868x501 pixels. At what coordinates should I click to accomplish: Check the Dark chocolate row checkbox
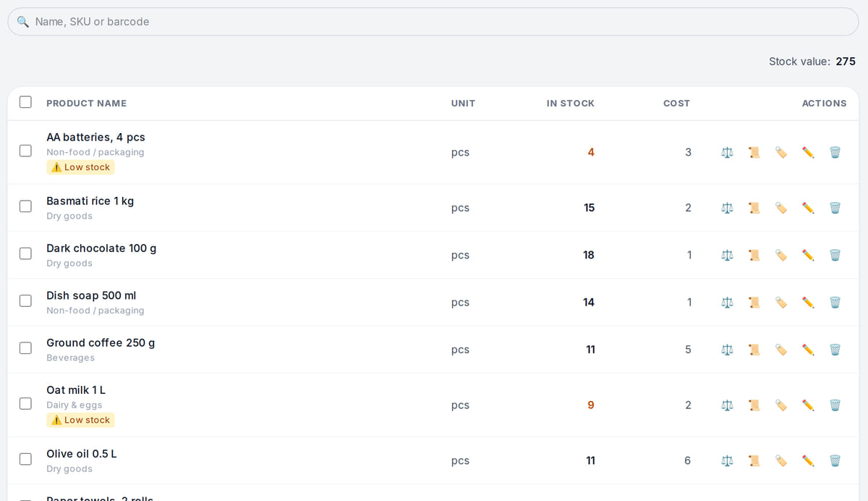click(25, 253)
